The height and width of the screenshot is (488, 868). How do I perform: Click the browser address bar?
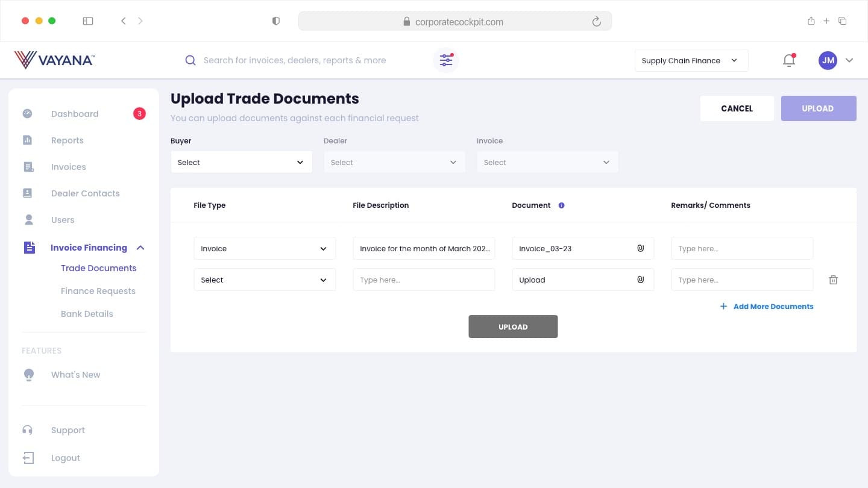click(455, 21)
